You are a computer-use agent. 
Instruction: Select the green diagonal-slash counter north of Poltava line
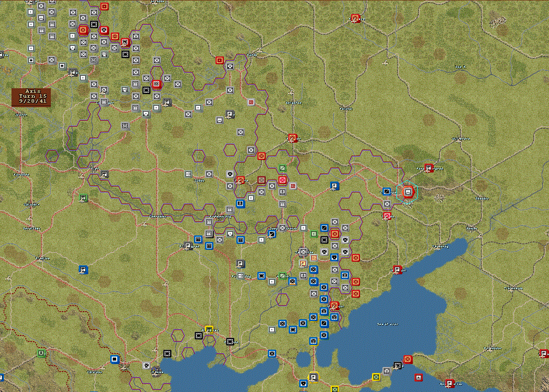pyautogui.click(x=283, y=168)
